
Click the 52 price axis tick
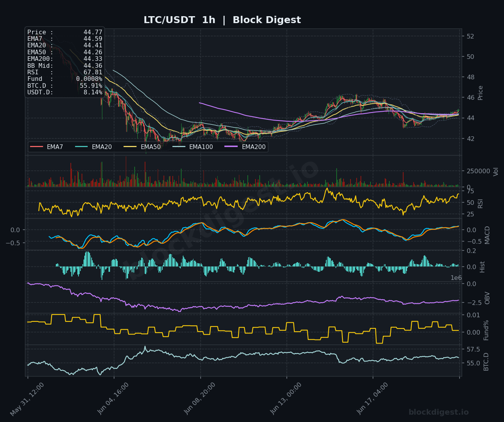[x=470, y=36]
